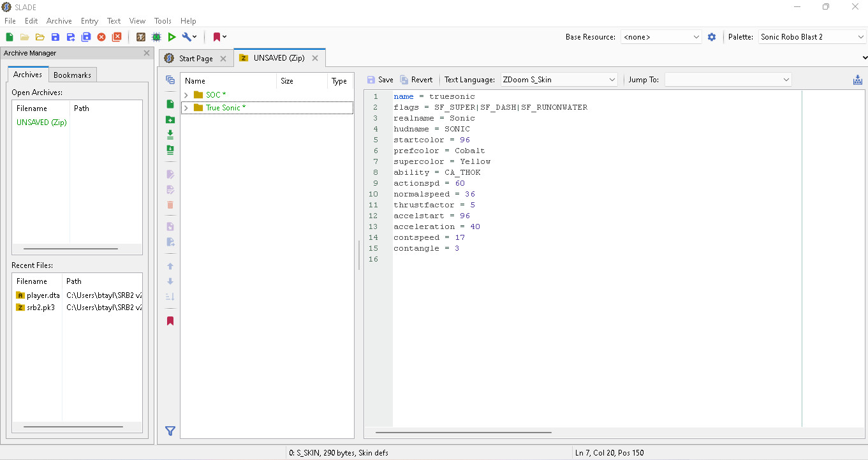Click the Revert button
The width and height of the screenshot is (868, 460).
click(416, 80)
